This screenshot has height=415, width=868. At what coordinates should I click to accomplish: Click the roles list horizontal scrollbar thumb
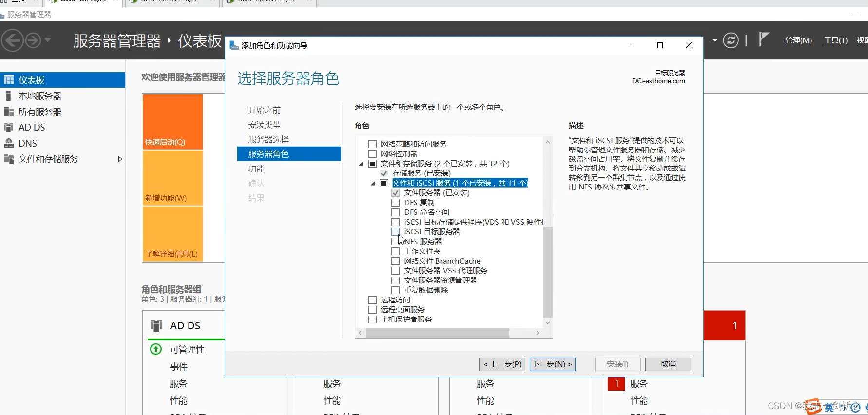click(437, 333)
